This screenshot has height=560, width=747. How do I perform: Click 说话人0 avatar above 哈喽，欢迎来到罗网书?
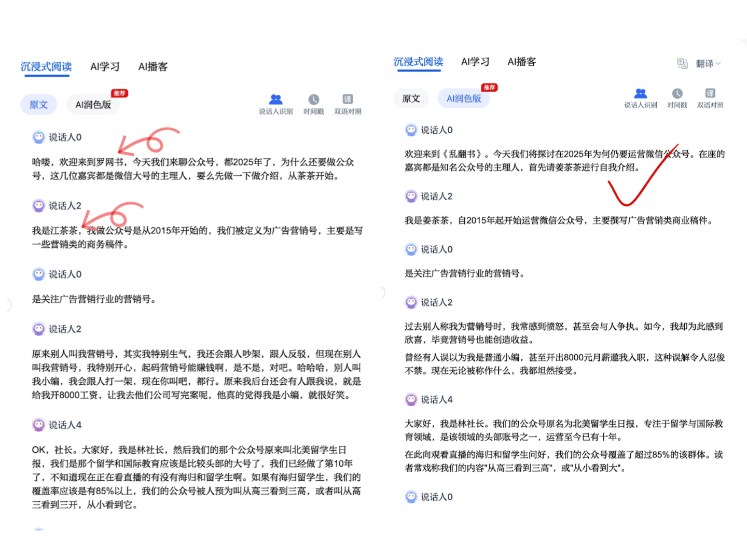39,137
